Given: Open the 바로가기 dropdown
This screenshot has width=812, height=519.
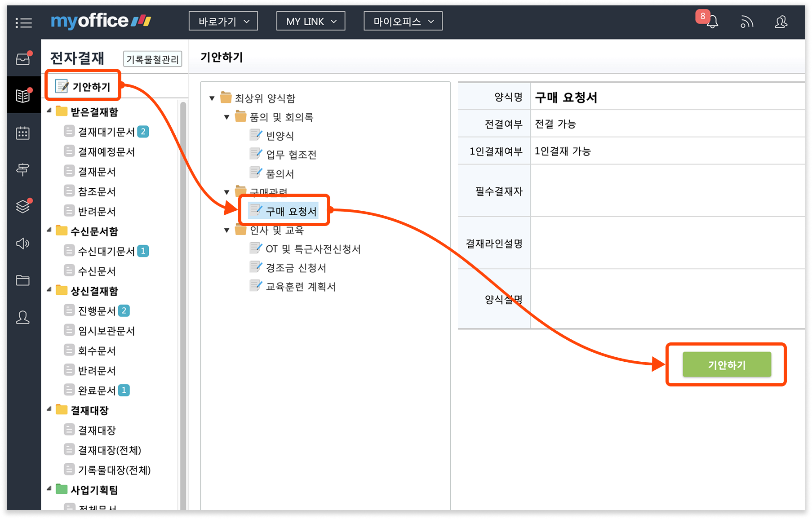Looking at the screenshot, I should (x=223, y=21).
